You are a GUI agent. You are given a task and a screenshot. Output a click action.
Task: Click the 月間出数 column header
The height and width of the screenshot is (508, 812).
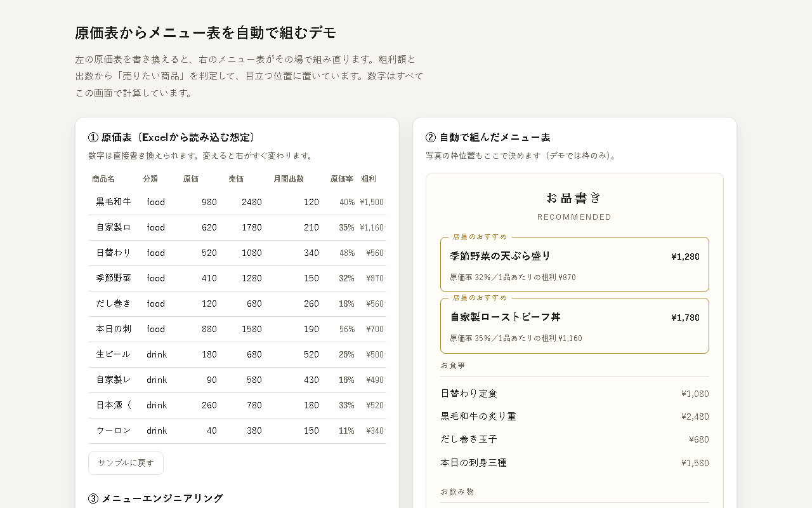289,179
